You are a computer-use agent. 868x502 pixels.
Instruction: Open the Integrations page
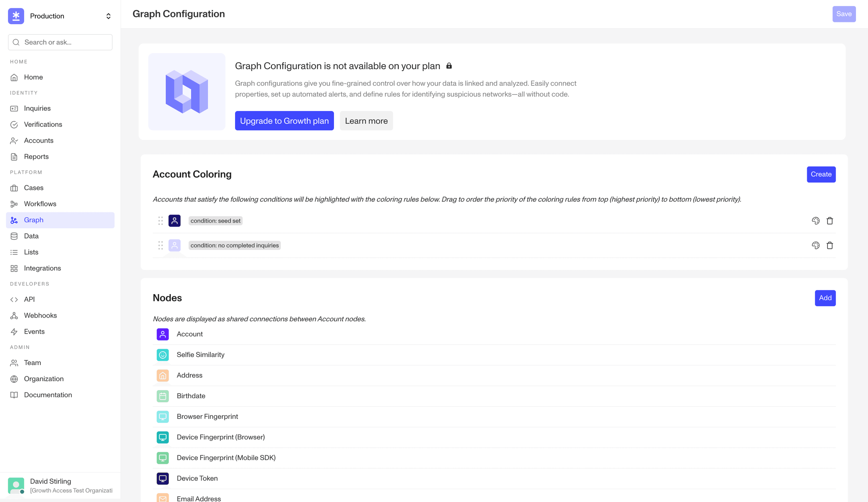click(60, 268)
